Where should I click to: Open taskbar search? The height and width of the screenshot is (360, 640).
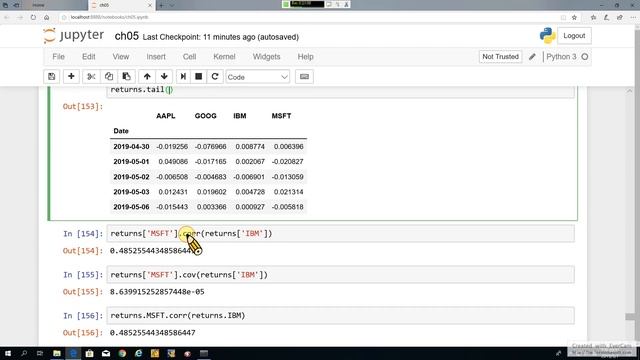(24, 353)
